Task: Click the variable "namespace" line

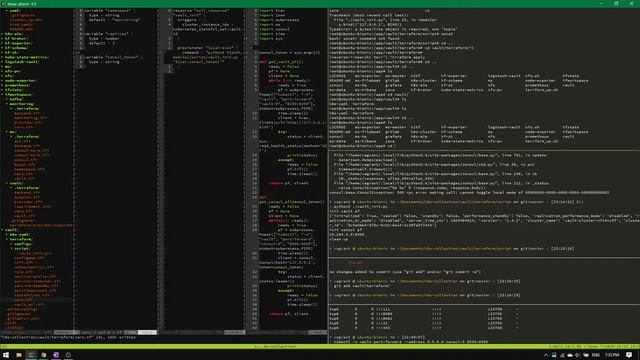Action: [x=109, y=10]
